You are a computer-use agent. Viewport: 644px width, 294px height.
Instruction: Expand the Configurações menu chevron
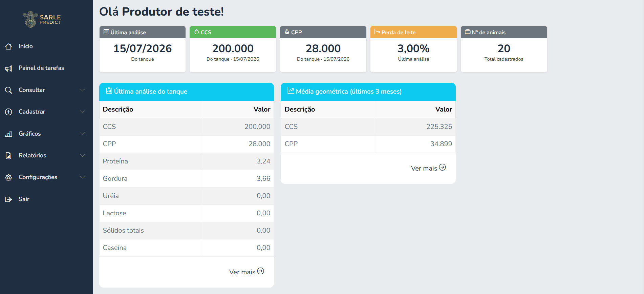(82, 177)
